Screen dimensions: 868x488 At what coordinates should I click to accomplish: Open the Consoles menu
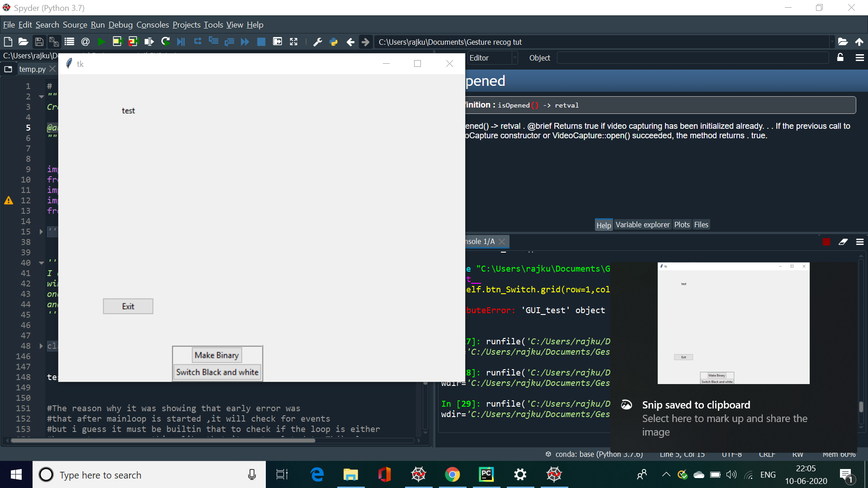click(152, 25)
